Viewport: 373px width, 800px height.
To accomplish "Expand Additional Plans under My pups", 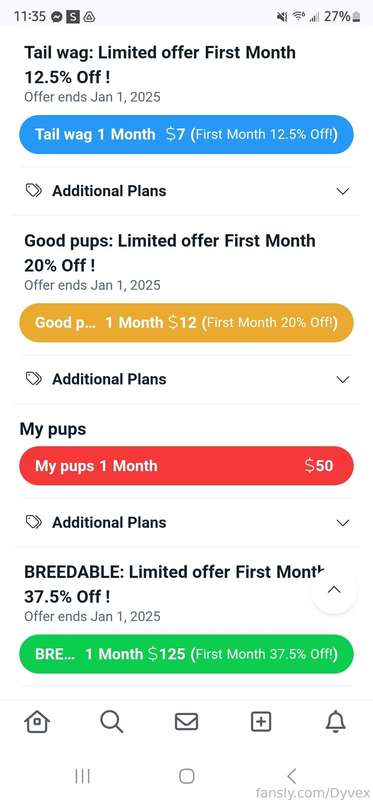I will [x=187, y=522].
